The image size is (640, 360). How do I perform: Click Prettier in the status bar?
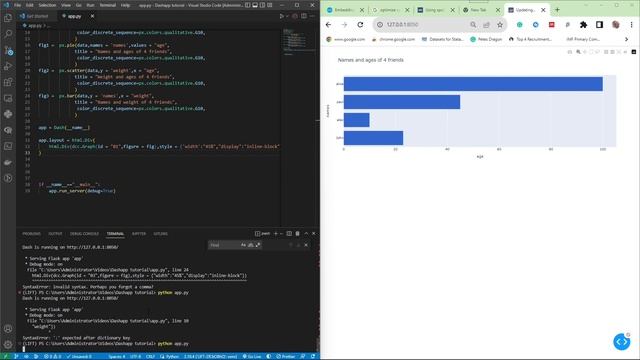click(x=286, y=356)
